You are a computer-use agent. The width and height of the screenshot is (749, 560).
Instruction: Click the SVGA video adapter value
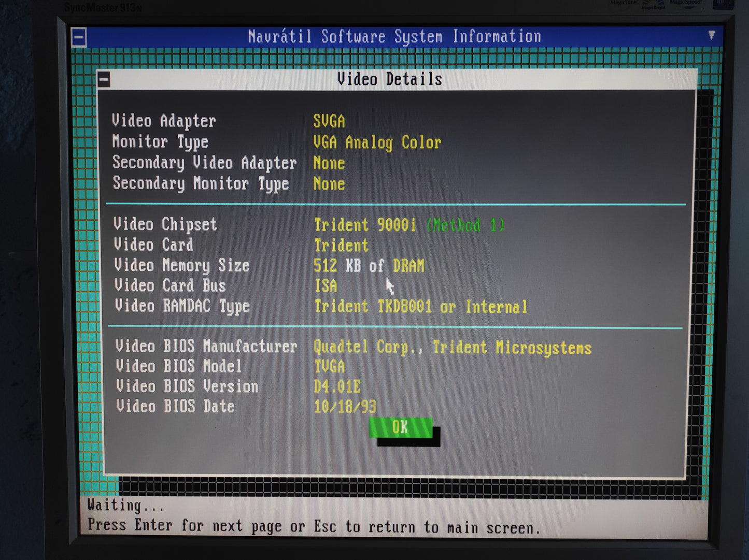[x=329, y=121]
